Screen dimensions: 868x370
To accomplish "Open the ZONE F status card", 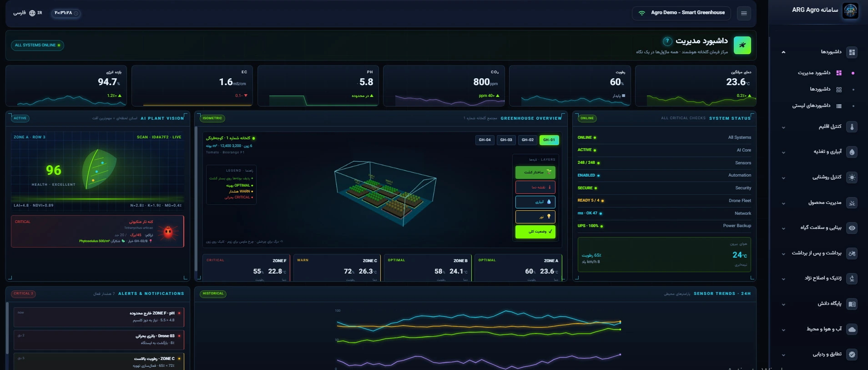I will point(246,268).
